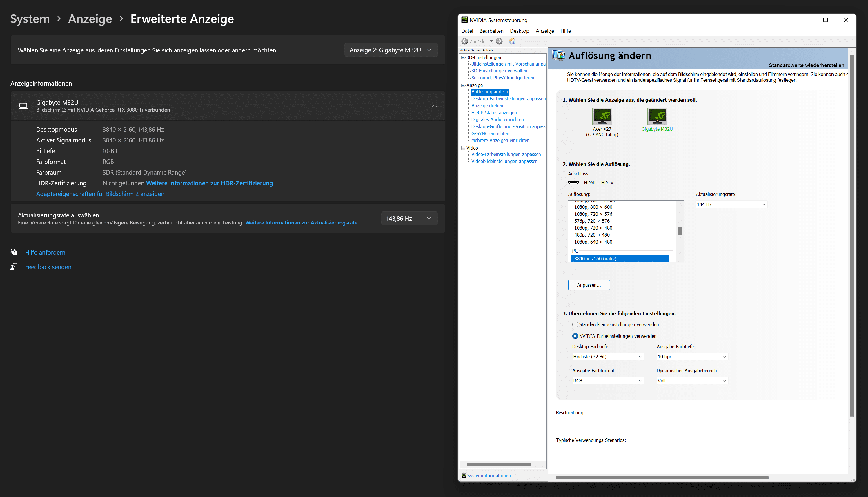868x497 pixels.
Task: Click the home icon in NVIDIA toolbar
Action: [512, 41]
